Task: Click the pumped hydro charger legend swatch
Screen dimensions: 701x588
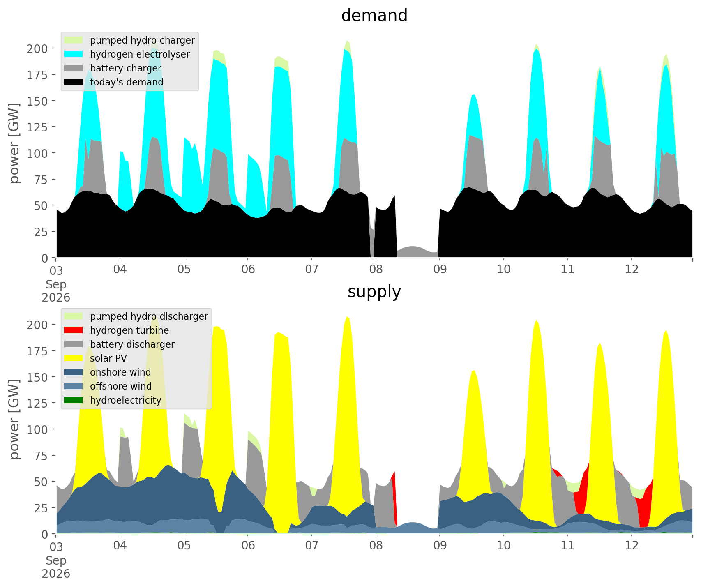Action: coord(74,40)
